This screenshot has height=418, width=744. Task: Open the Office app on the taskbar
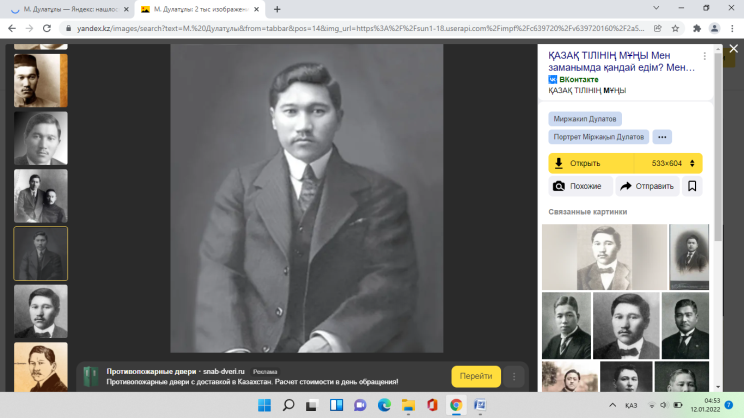tap(432, 405)
